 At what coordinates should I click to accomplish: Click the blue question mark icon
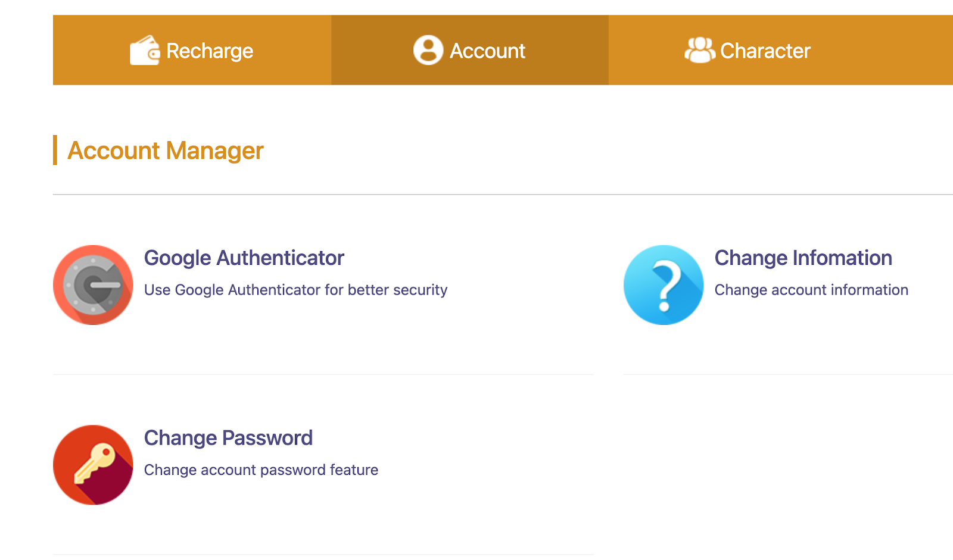(664, 285)
